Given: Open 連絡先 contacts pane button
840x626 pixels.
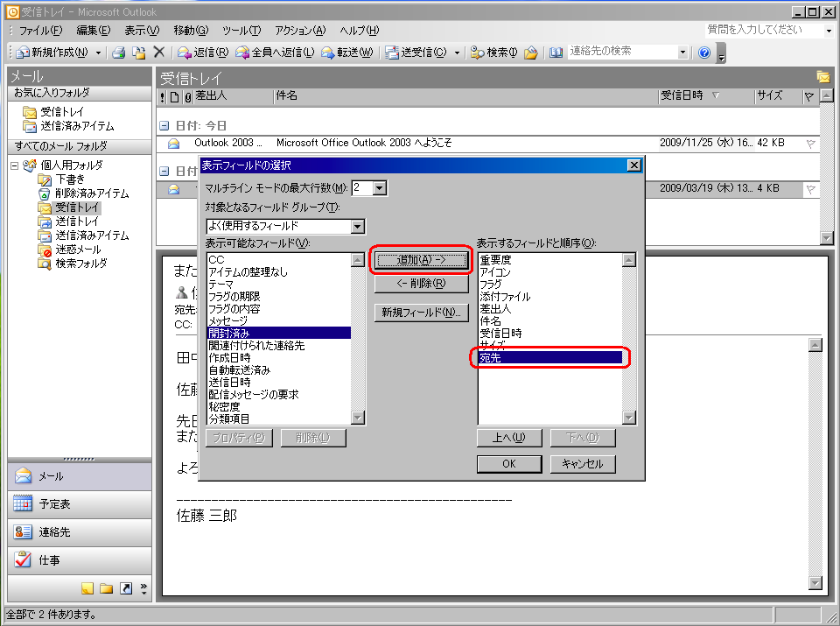Looking at the screenshot, I should pyautogui.click(x=80, y=532).
